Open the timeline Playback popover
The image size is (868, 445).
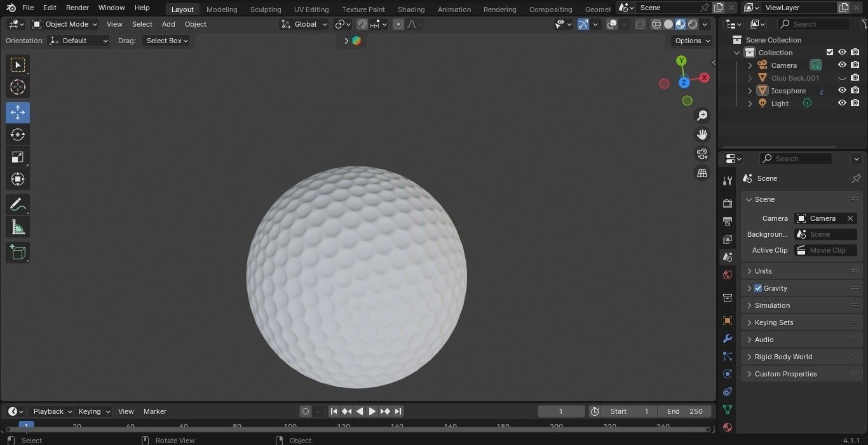51,411
